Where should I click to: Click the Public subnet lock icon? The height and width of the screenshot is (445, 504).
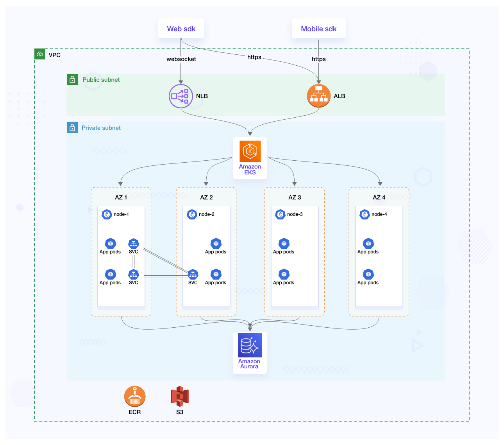click(x=72, y=79)
